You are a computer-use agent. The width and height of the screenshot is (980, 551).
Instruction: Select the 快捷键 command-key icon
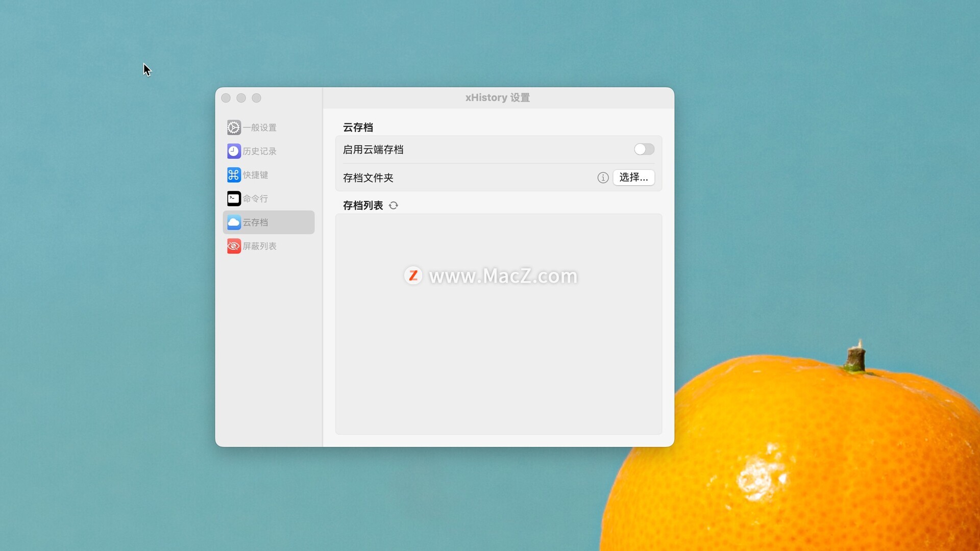click(x=234, y=175)
